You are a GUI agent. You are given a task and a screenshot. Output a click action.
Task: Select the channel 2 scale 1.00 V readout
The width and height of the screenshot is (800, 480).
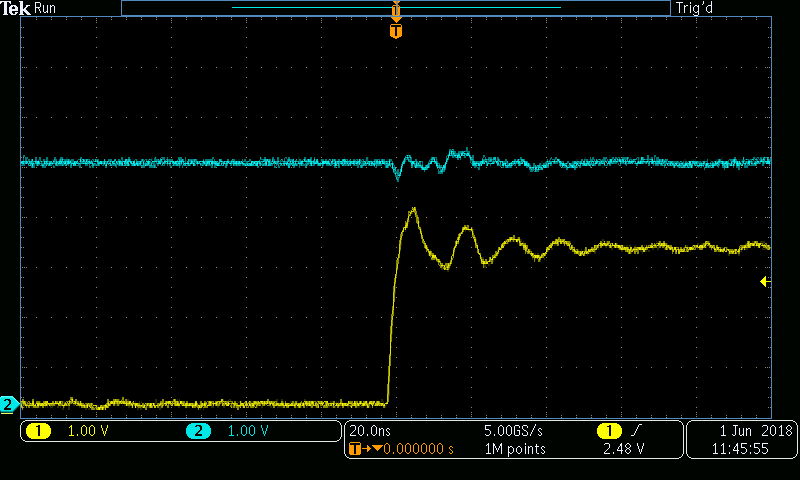(x=248, y=431)
